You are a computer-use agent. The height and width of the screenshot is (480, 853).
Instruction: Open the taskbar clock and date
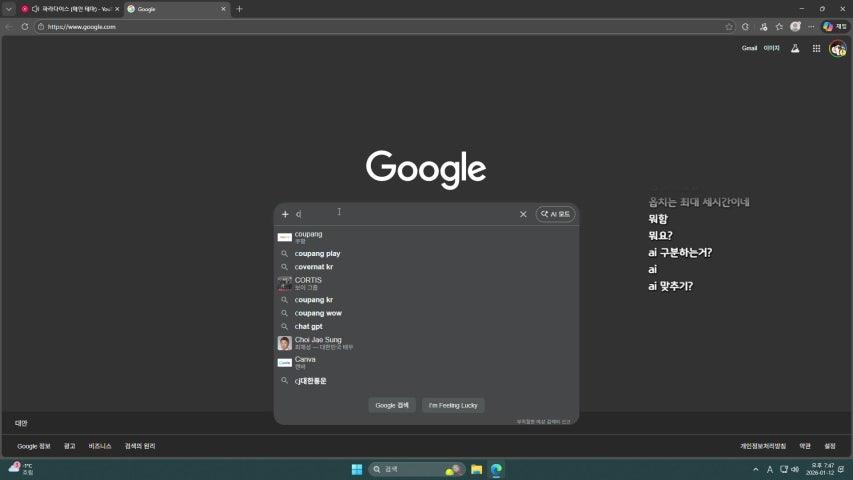(x=820, y=469)
